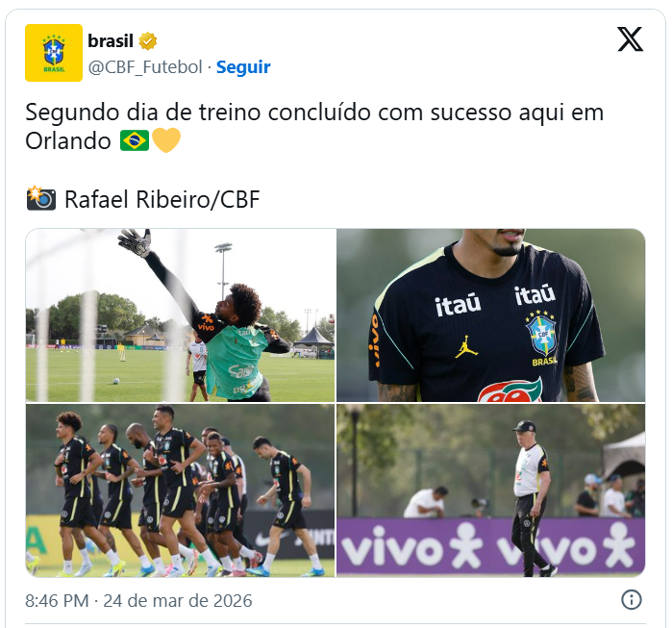Open the Itaú training shirt photo

tap(490, 315)
